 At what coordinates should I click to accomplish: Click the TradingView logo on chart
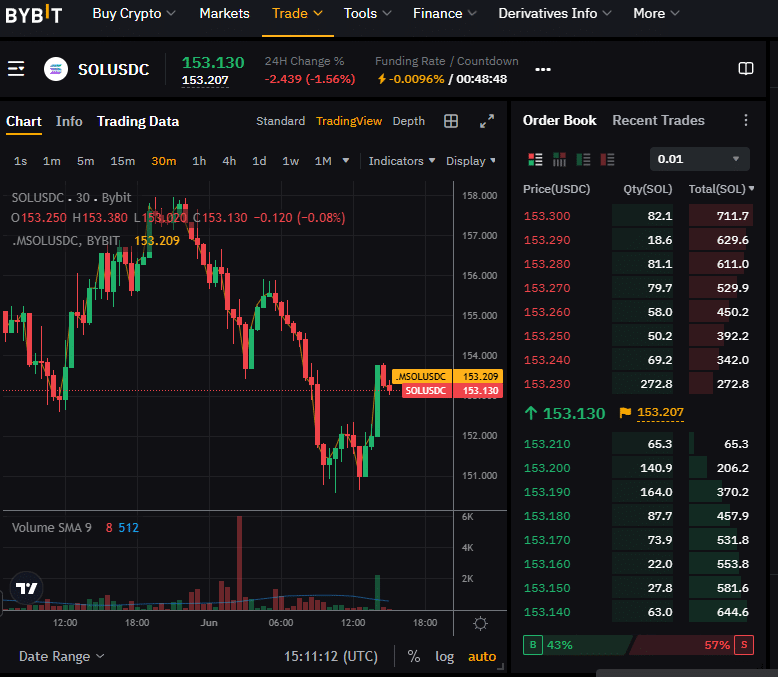[26, 589]
